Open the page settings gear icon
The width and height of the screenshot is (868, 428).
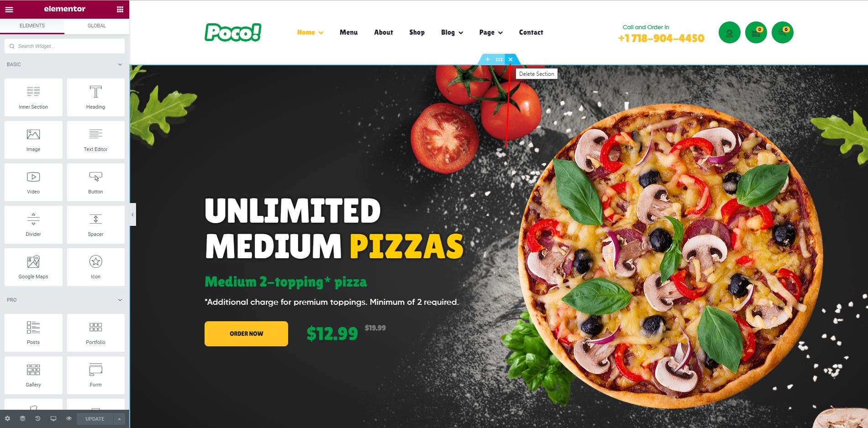(7, 418)
